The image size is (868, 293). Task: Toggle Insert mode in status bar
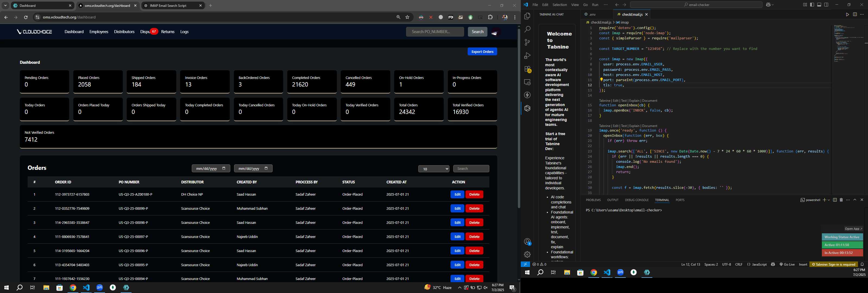point(803,264)
